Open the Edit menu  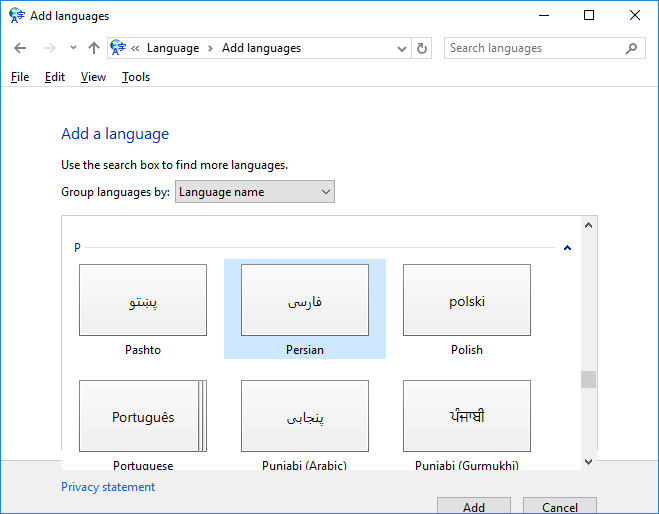pyautogui.click(x=55, y=77)
